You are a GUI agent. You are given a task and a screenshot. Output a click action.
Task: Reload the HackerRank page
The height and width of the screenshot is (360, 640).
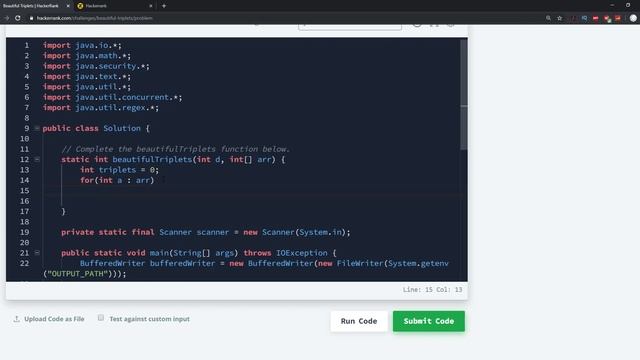18,18
